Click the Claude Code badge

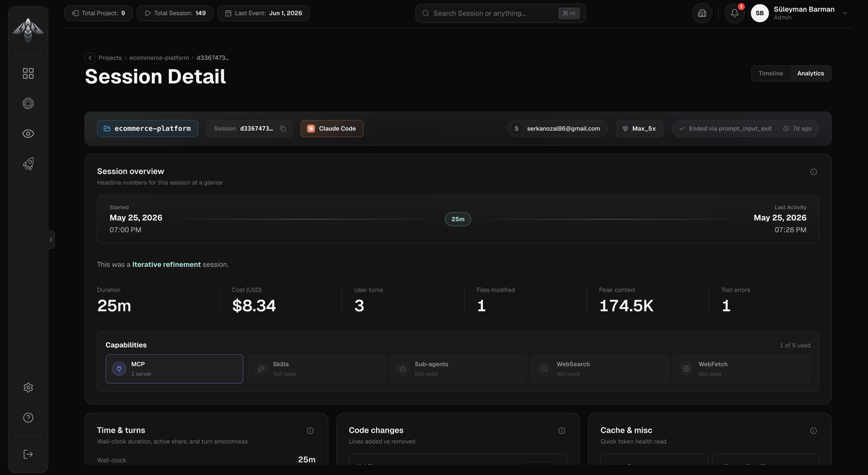coord(332,129)
